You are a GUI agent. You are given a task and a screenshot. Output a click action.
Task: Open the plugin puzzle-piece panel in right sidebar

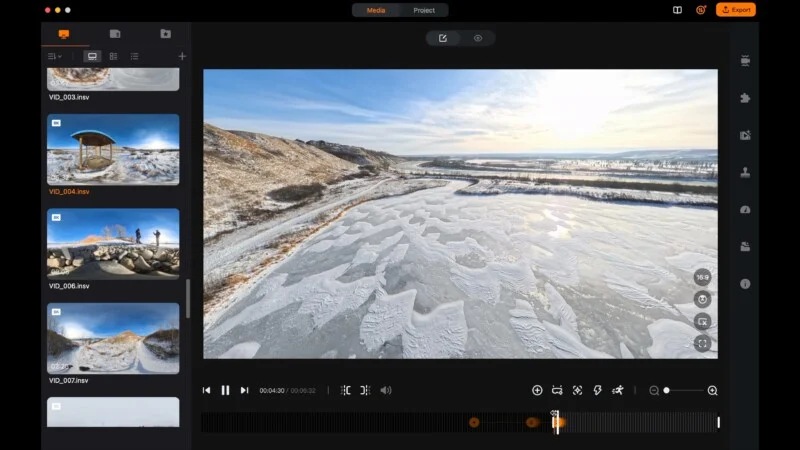click(x=745, y=98)
